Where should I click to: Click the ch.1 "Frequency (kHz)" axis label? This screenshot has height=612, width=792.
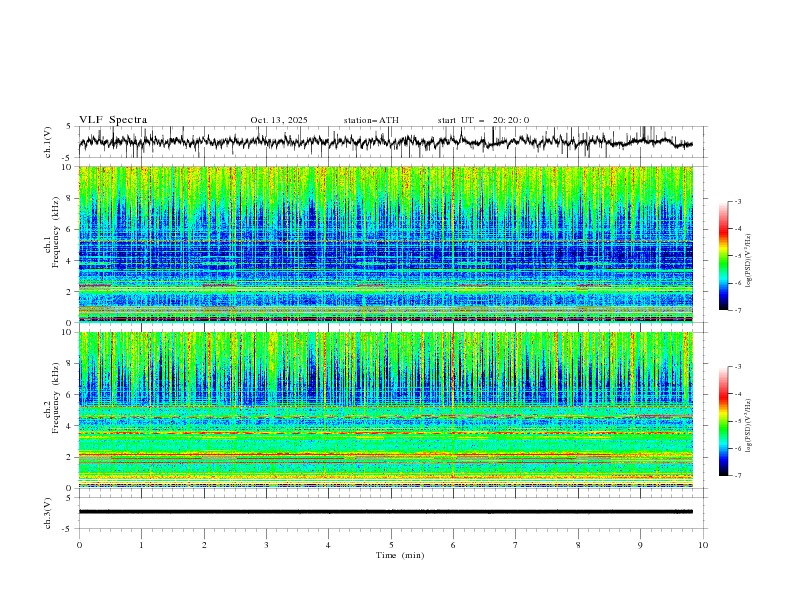click(x=56, y=233)
